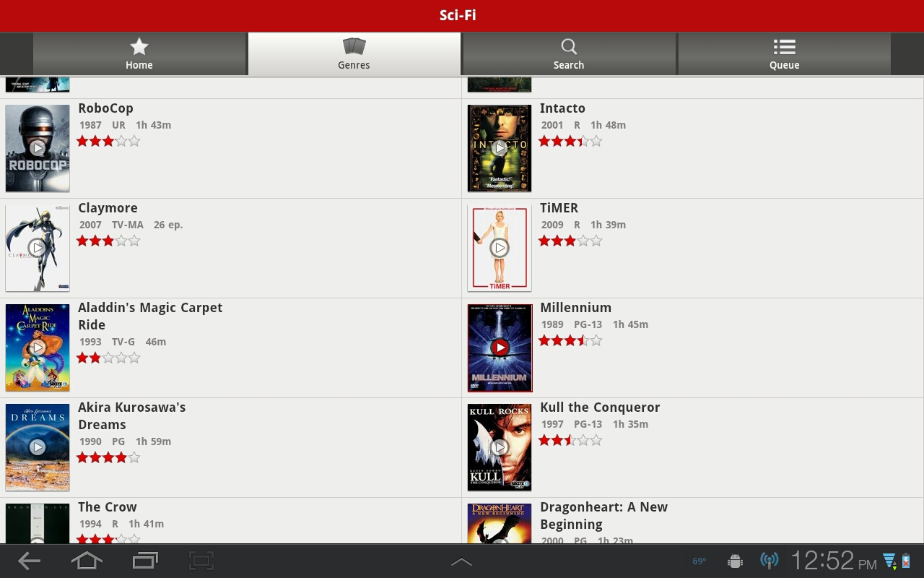Rate Akira Kurosawa's Dreams stars
This screenshot has width=924, height=578.
pos(108,458)
